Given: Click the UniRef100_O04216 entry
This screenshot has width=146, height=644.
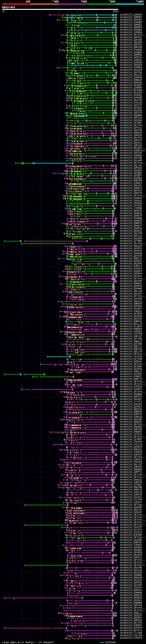Looking at the screenshot, I should [x=131, y=201].
